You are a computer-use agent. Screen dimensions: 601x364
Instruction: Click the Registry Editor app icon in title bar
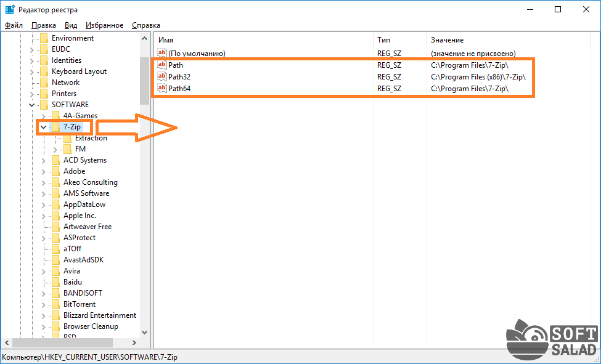coord(10,10)
